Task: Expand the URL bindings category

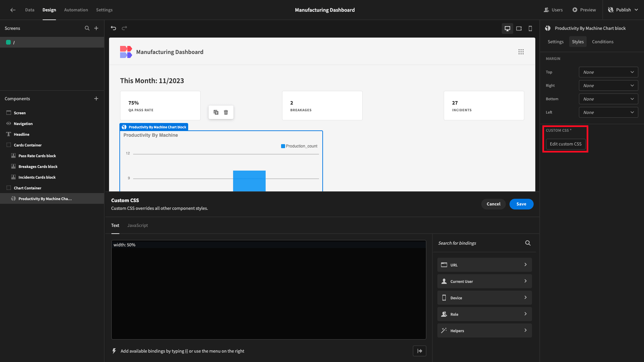Action: (485, 265)
